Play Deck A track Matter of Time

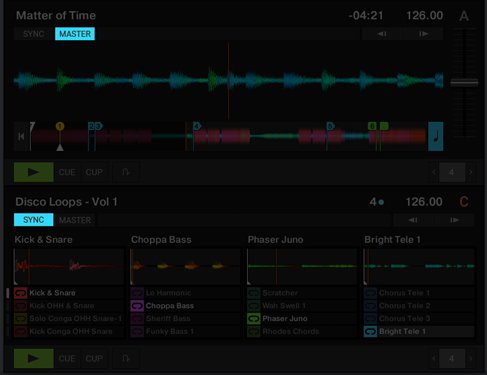point(34,172)
